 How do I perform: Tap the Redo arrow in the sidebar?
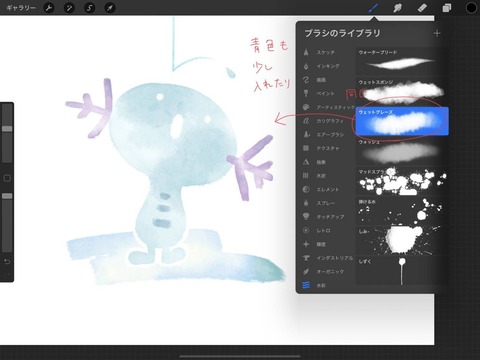coord(7,275)
